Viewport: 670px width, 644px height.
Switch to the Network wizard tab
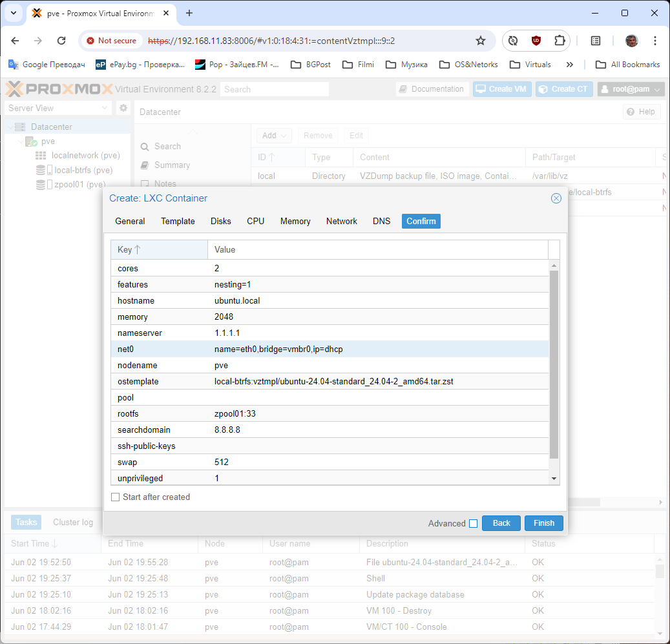point(341,221)
